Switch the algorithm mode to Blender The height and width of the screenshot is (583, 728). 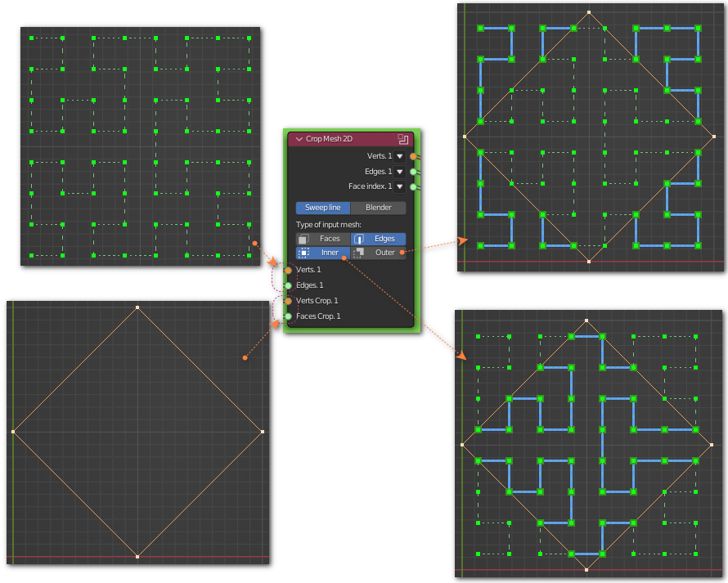pos(379,208)
